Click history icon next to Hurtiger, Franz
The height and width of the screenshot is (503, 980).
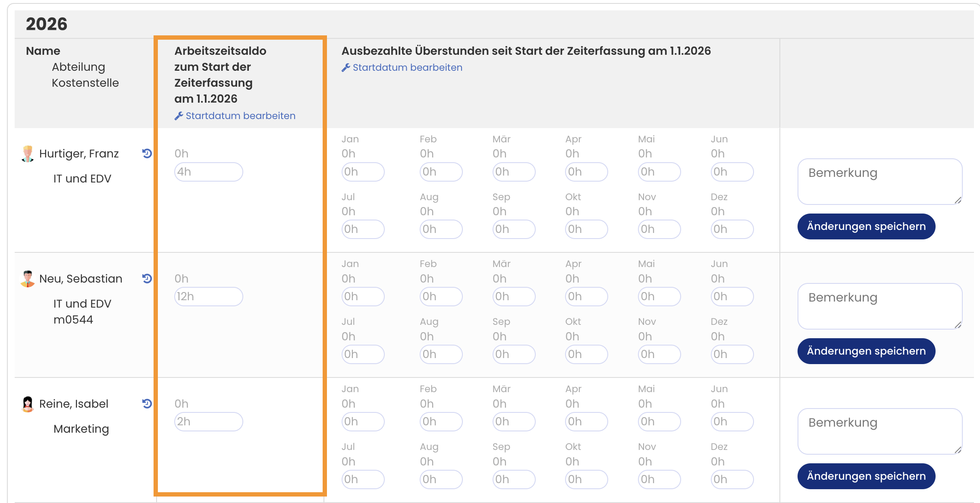(x=147, y=154)
